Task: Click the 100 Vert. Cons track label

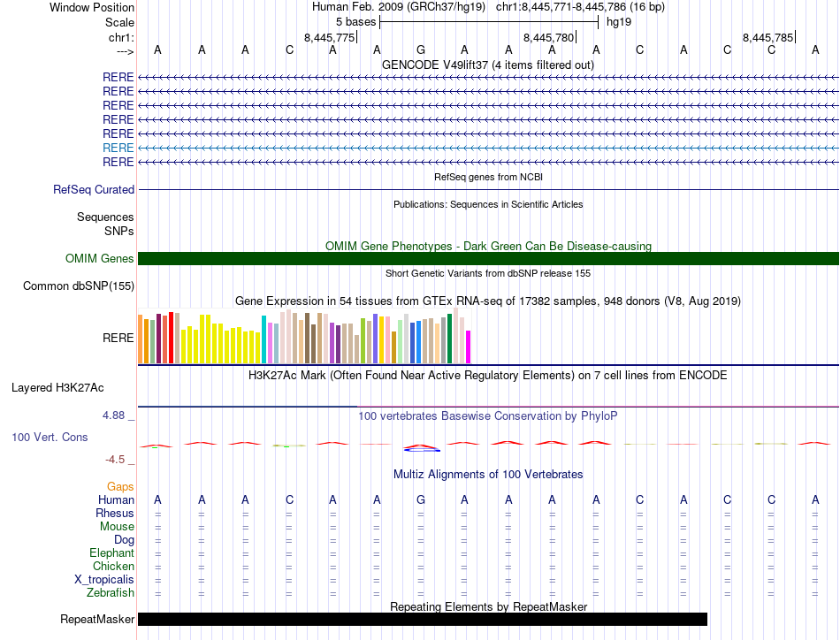Action: tap(50, 437)
